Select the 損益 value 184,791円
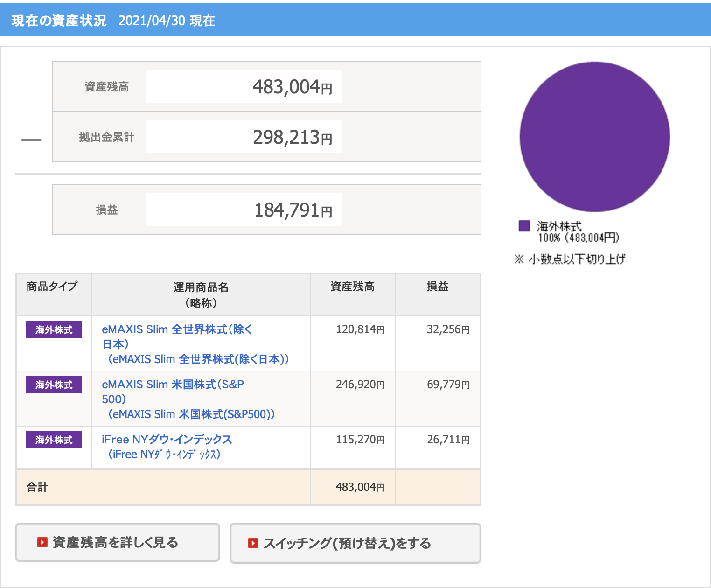This screenshot has height=588, width=711. (293, 210)
